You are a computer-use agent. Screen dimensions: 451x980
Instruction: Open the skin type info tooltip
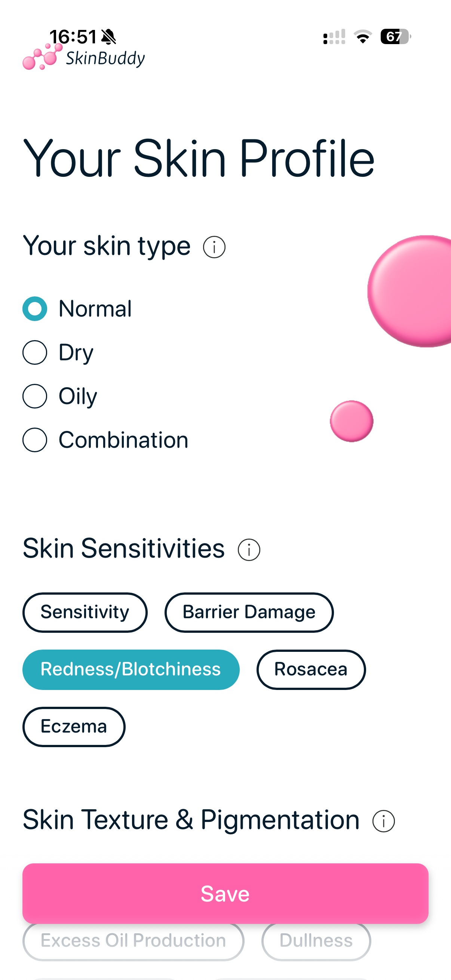tap(214, 247)
